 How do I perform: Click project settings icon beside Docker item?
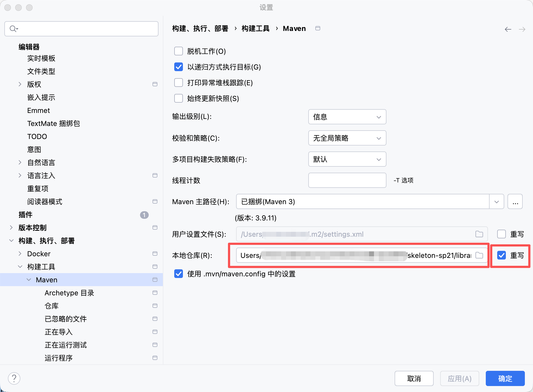click(155, 254)
